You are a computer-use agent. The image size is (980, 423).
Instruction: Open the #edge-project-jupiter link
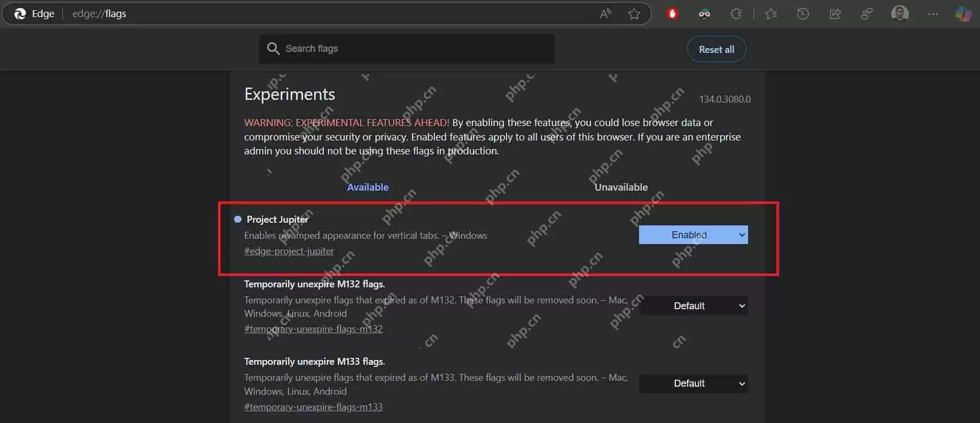(289, 251)
